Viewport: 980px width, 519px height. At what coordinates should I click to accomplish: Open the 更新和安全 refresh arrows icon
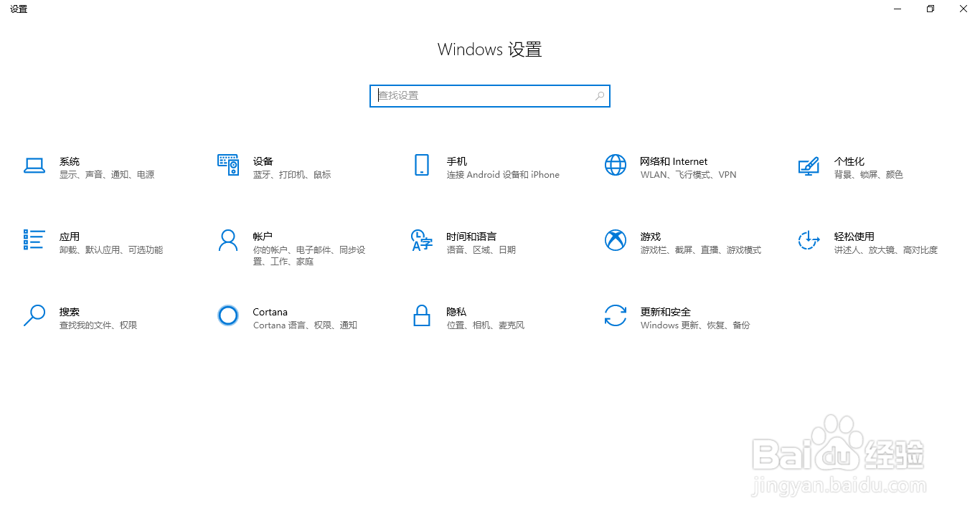[616, 315]
